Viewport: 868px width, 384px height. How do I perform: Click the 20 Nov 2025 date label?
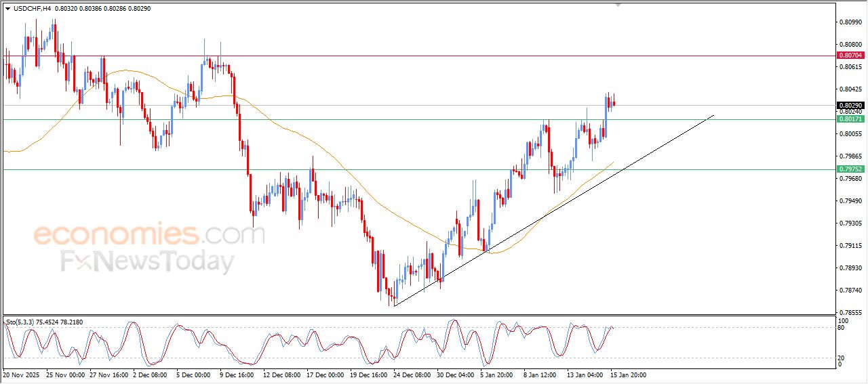pos(22,374)
